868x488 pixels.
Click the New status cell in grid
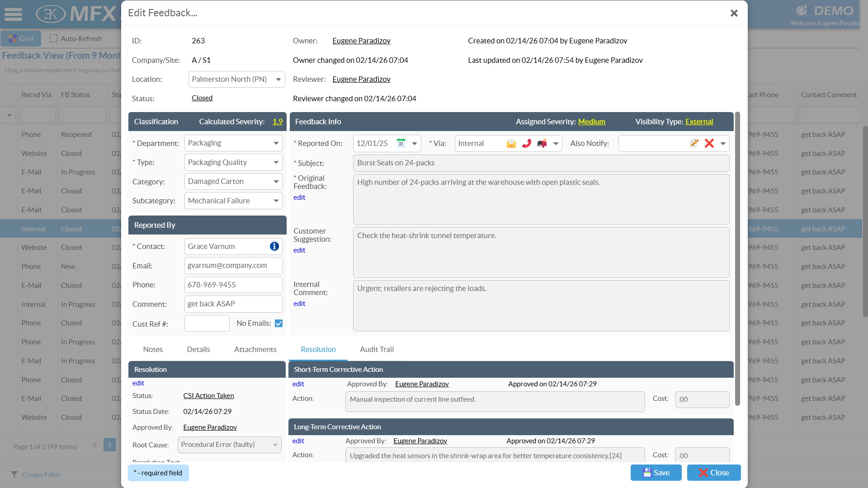tap(68, 267)
